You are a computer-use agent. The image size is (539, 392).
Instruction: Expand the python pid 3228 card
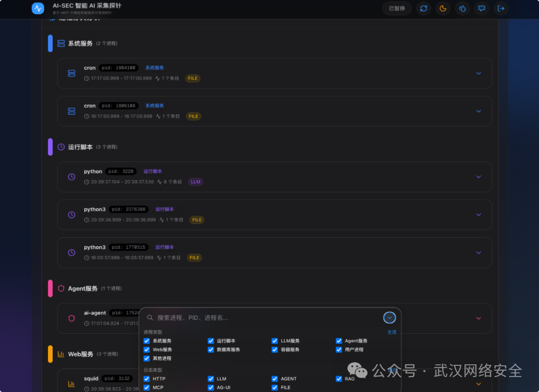point(479,177)
